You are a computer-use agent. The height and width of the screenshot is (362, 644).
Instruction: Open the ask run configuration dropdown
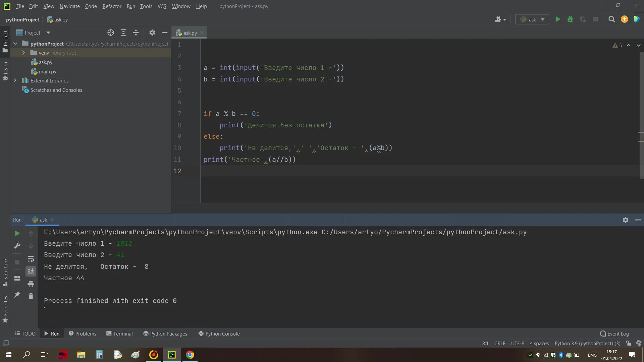click(x=532, y=19)
